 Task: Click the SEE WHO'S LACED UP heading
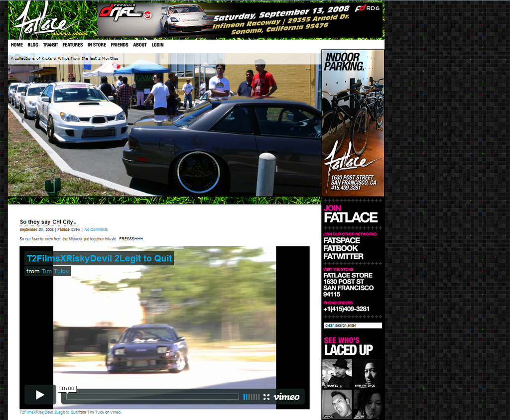click(x=348, y=346)
